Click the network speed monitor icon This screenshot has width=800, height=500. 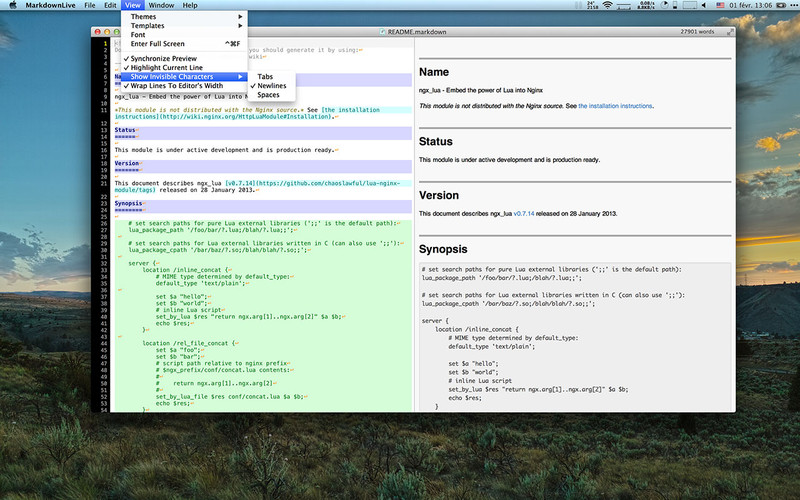pyautogui.click(x=646, y=5)
